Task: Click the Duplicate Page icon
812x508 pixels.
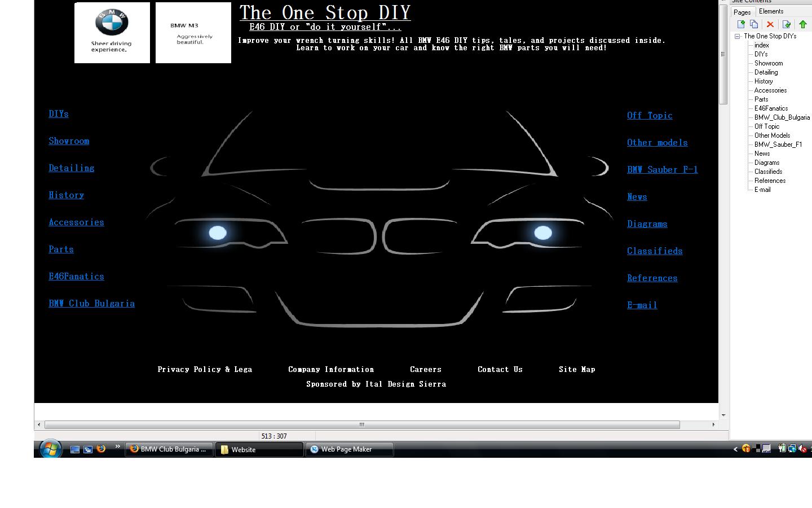Action: coord(754,24)
